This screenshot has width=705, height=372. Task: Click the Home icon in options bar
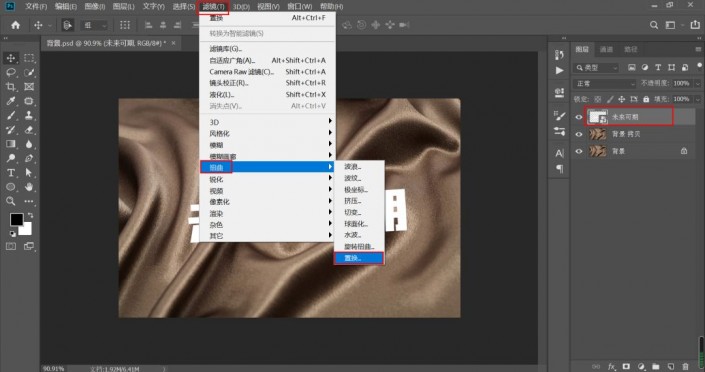click(16, 25)
